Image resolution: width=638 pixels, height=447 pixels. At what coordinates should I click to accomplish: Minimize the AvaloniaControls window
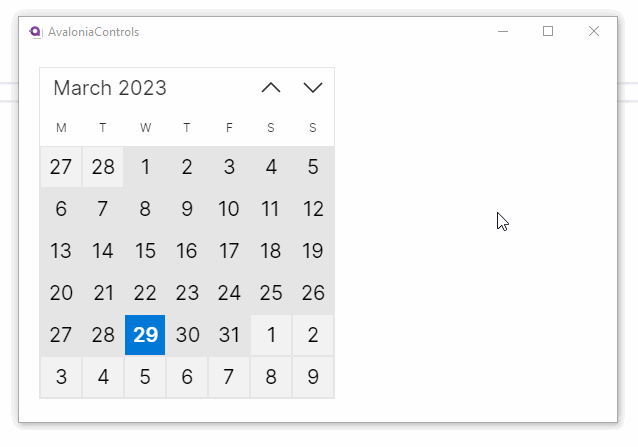coord(503,32)
